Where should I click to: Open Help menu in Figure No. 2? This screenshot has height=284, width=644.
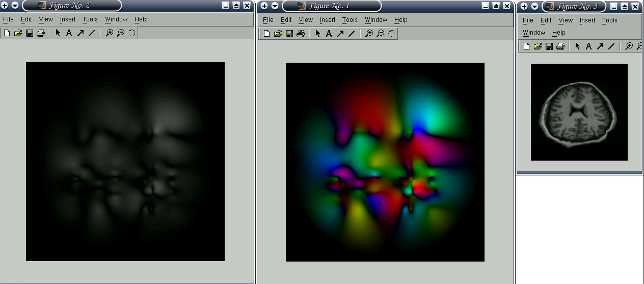coord(141,19)
